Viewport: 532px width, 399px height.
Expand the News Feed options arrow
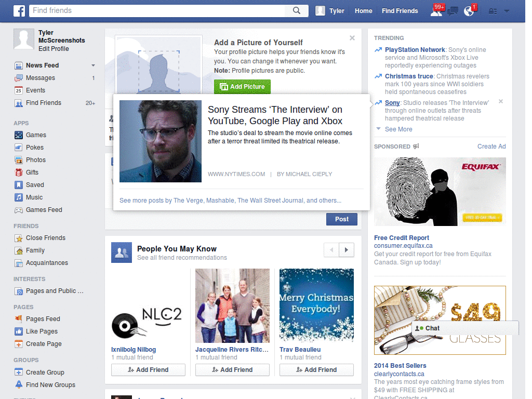[93, 65]
